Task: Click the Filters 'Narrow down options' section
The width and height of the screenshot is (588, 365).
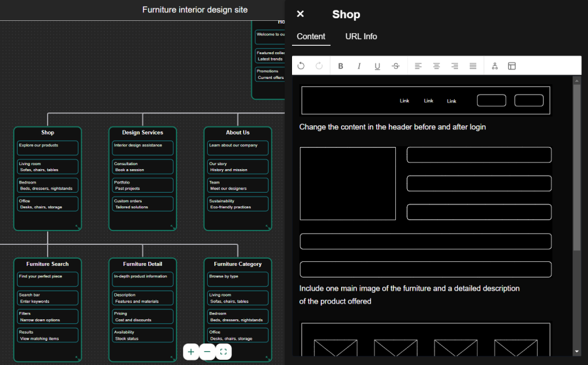Action: [48, 317]
